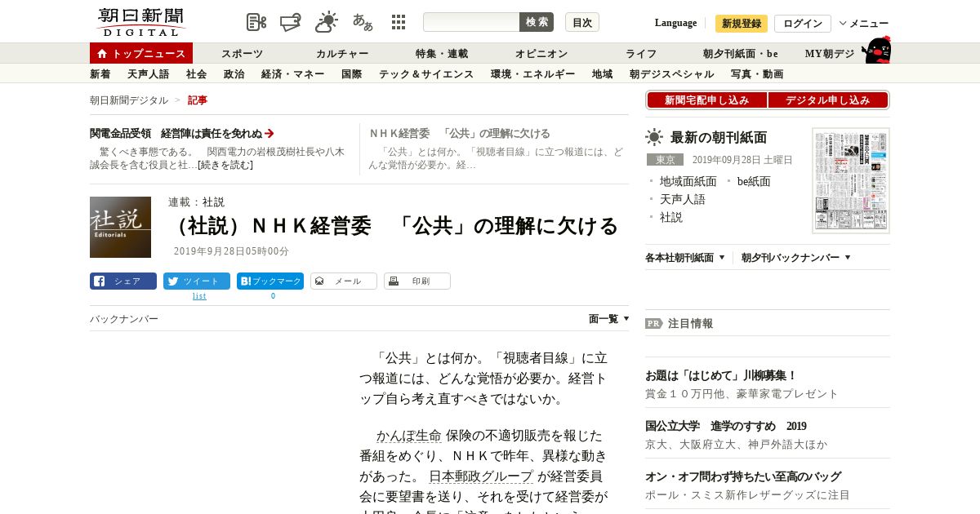
Task: Open 国際 submenu item
Action: point(352,74)
